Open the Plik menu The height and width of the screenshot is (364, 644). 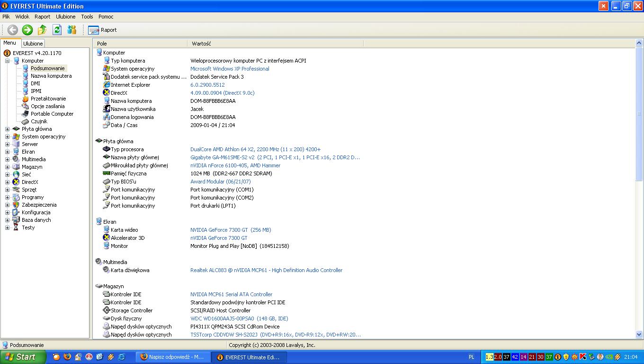[x=6, y=17]
